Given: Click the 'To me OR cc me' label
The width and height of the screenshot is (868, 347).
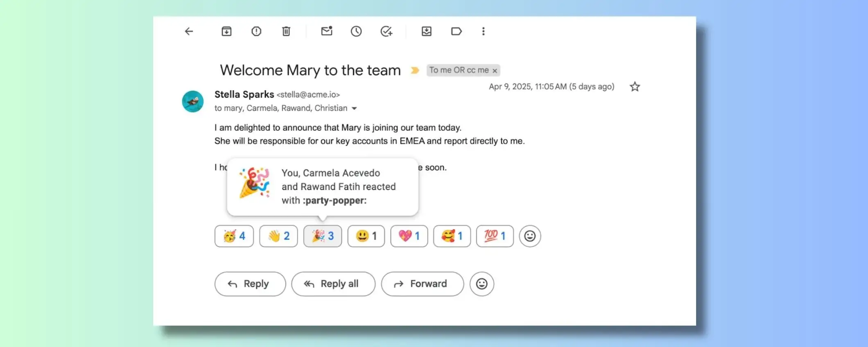Looking at the screenshot, I should (459, 70).
